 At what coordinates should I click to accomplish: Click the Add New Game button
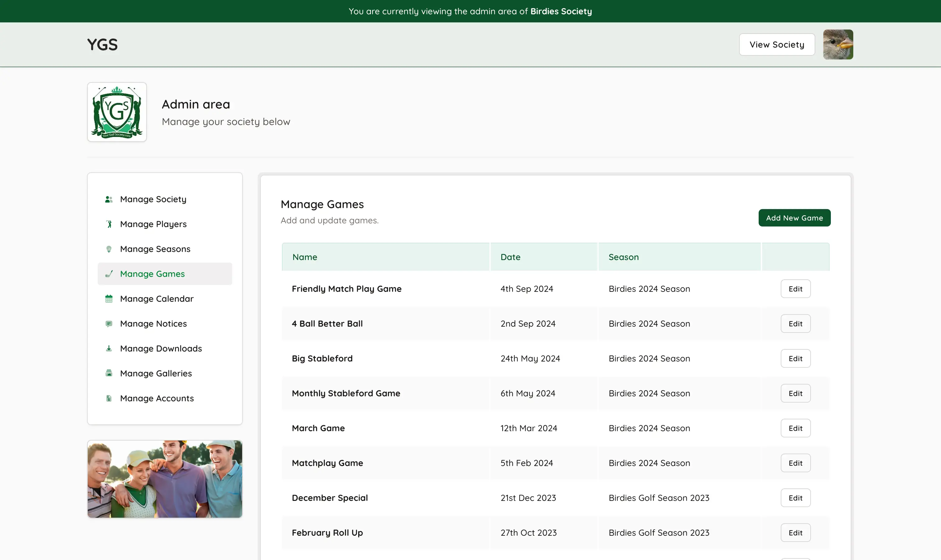(794, 218)
